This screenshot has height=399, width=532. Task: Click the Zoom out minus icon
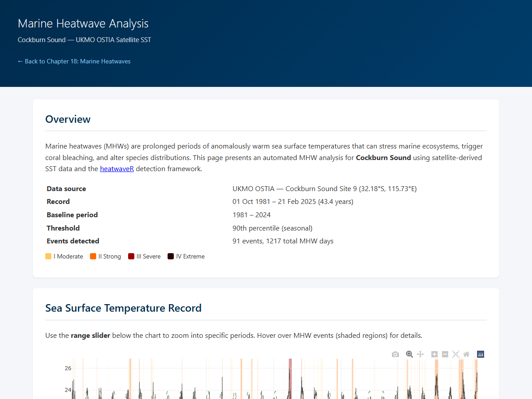[445, 354]
